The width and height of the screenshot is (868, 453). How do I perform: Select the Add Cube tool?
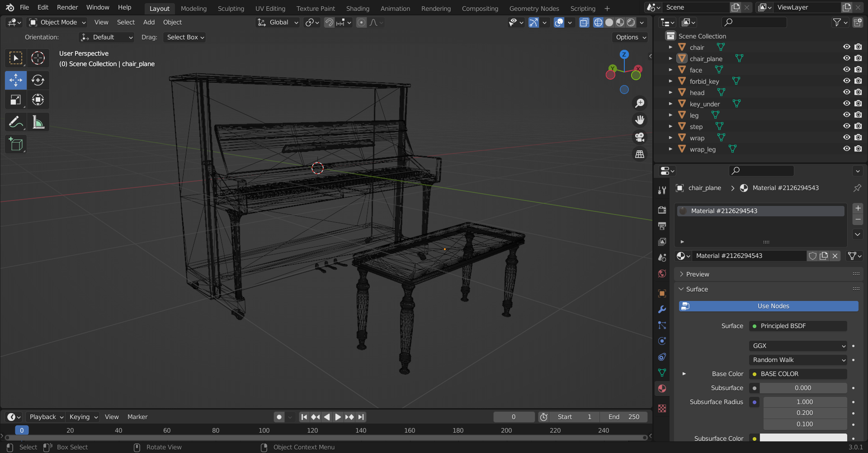pyautogui.click(x=15, y=144)
